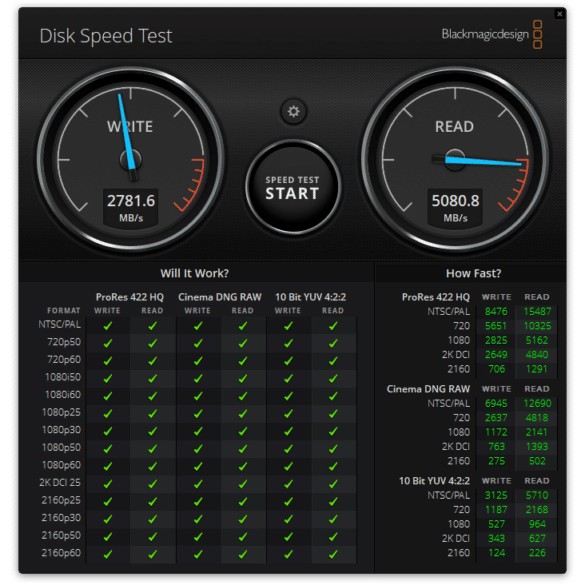Click 10 Bit YUV 2160 read value 226
Viewport: 585px width, 585px height.
537,553
